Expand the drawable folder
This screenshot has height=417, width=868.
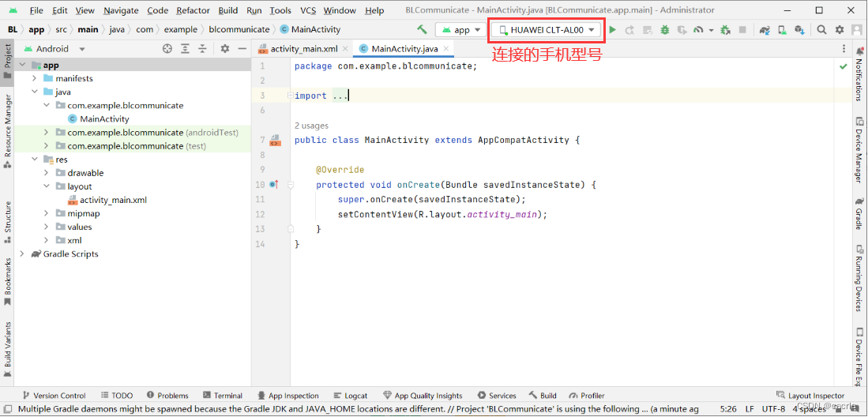47,173
